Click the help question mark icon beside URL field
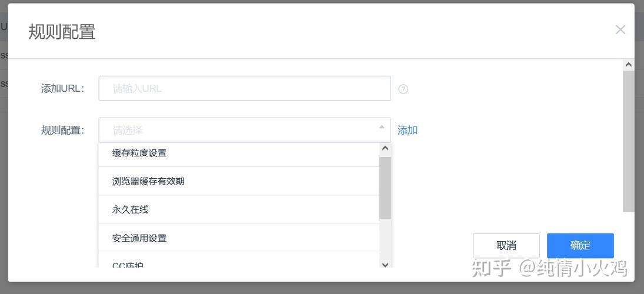The height and width of the screenshot is (294, 644). click(x=403, y=89)
